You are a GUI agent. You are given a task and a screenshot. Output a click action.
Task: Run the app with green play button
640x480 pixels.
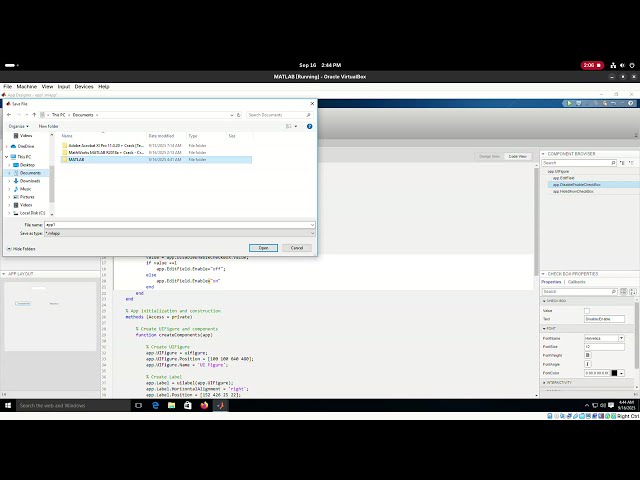[x=569, y=103]
